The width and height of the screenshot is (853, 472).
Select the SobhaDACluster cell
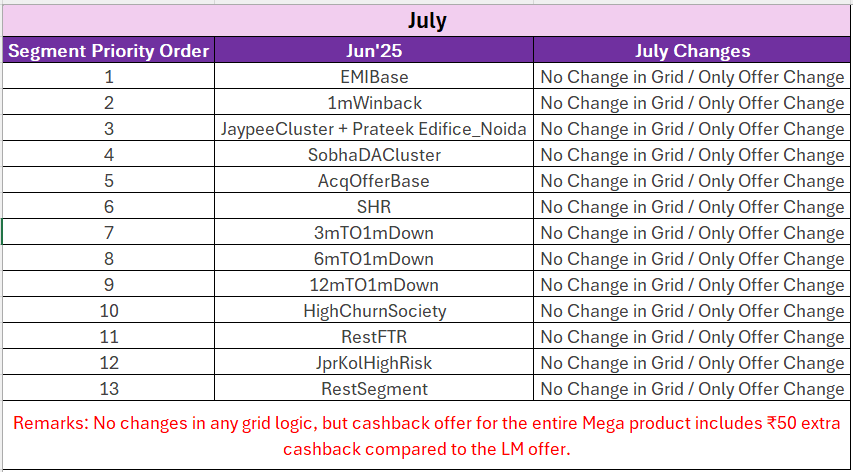[374, 155]
